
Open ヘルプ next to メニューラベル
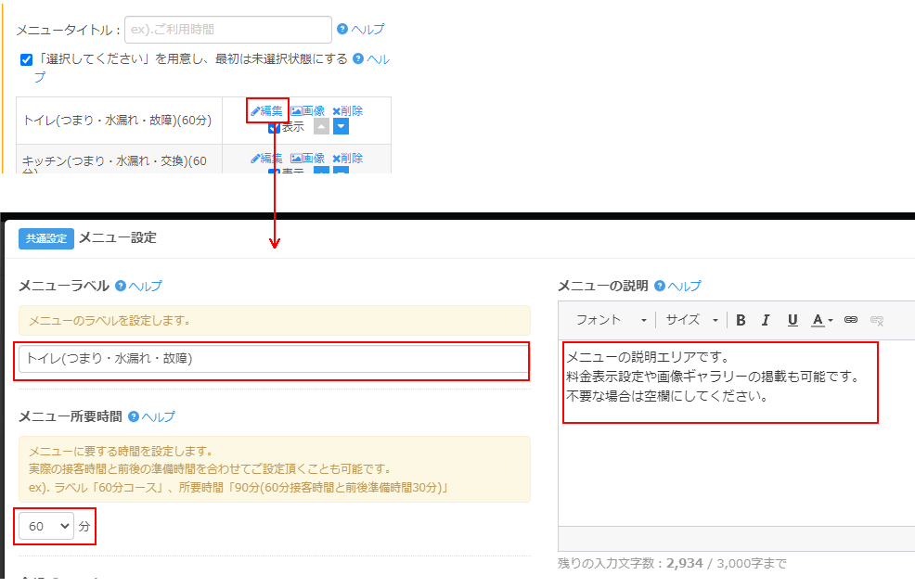click(138, 286)
